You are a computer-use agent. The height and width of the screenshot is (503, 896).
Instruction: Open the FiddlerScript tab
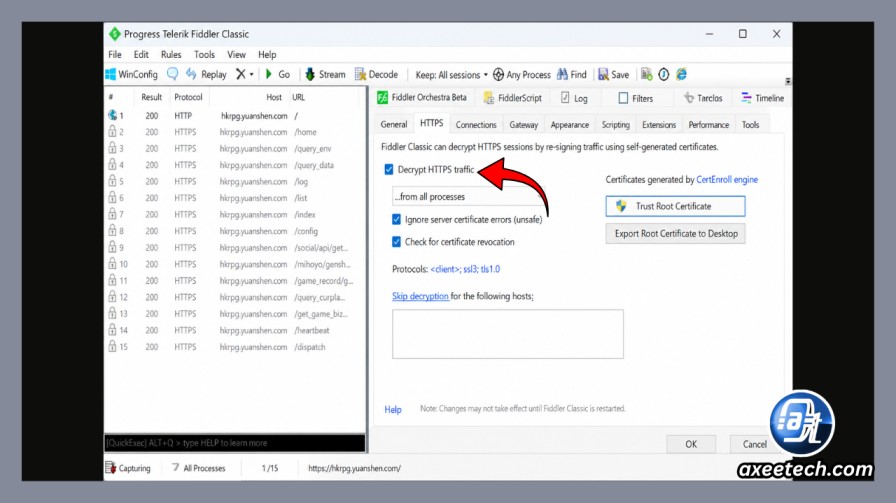pos(513,98)
